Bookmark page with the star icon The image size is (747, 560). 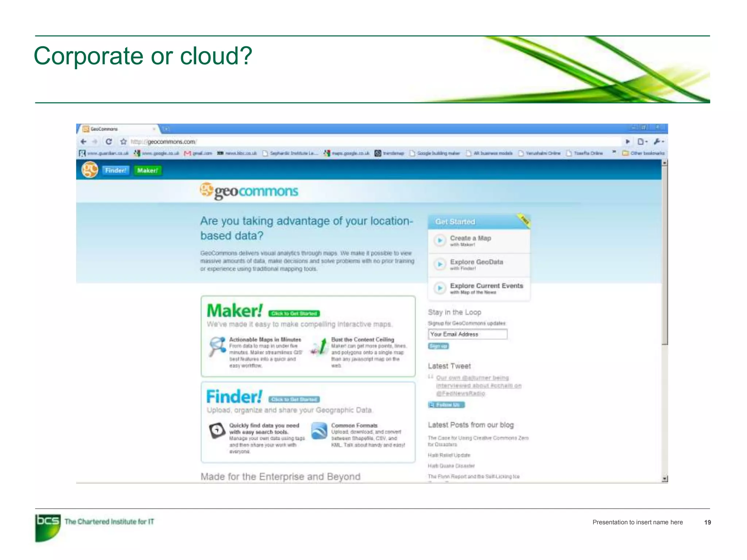click(123, 141)
